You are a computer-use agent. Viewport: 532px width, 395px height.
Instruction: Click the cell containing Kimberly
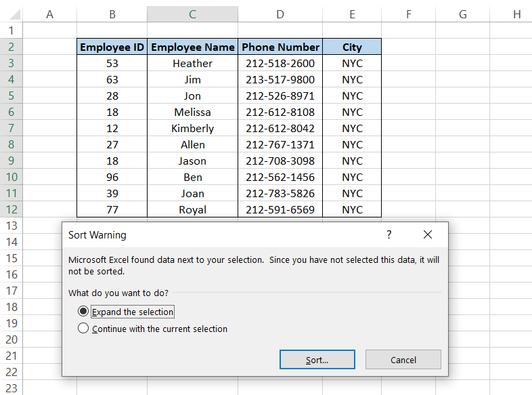tap(192, 128)
